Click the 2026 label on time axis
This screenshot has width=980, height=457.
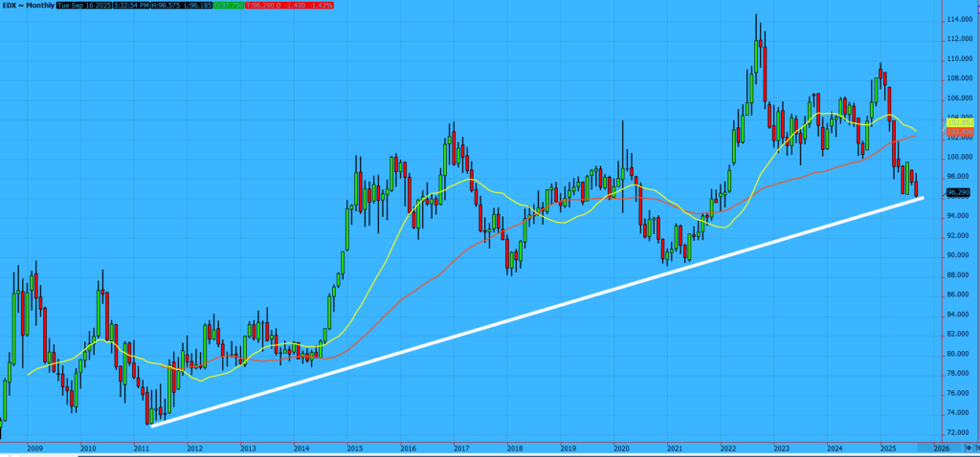point(941,446)
